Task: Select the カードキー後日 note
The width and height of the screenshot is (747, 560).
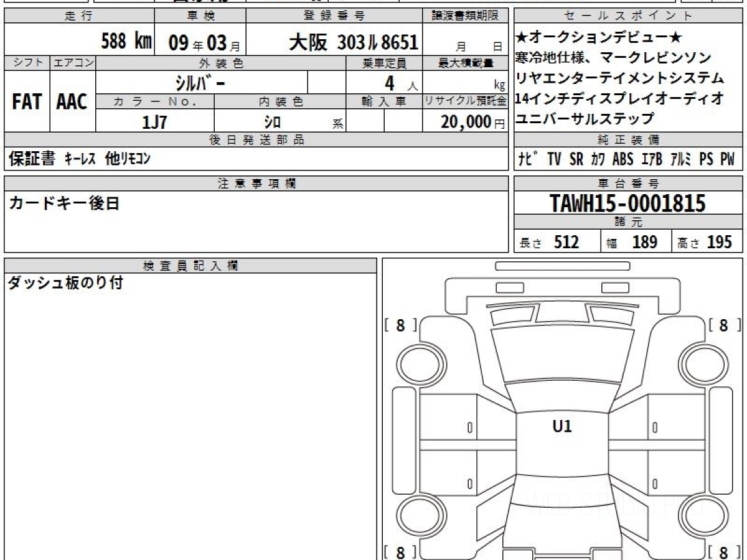Action: tap(63, 203)
